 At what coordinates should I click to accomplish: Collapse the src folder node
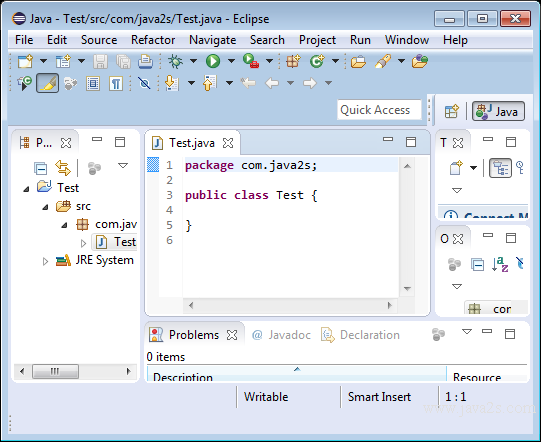[45, 207]
